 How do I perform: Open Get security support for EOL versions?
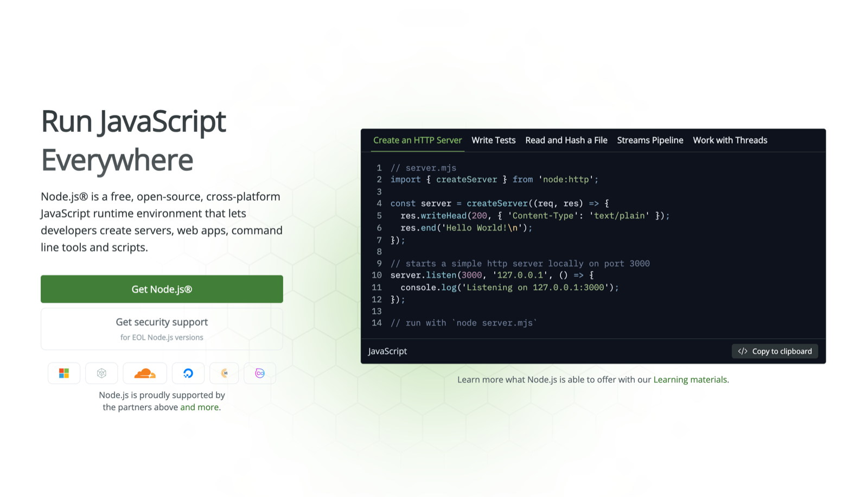coord(162,329)
